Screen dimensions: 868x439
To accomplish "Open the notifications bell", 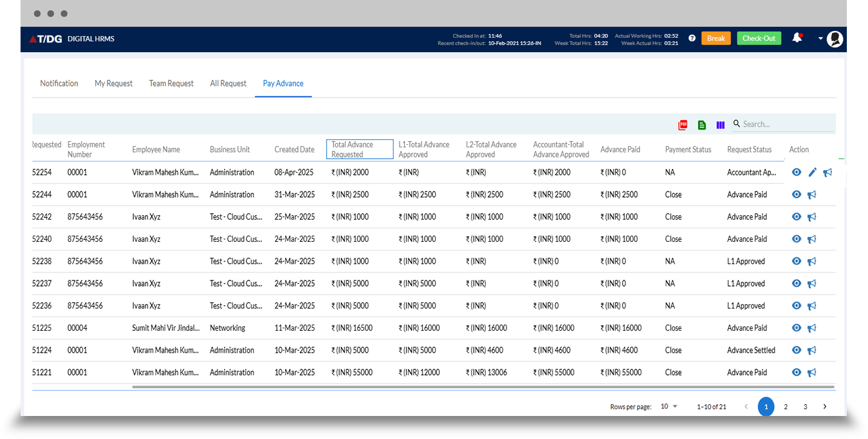I will coord(797,38).
